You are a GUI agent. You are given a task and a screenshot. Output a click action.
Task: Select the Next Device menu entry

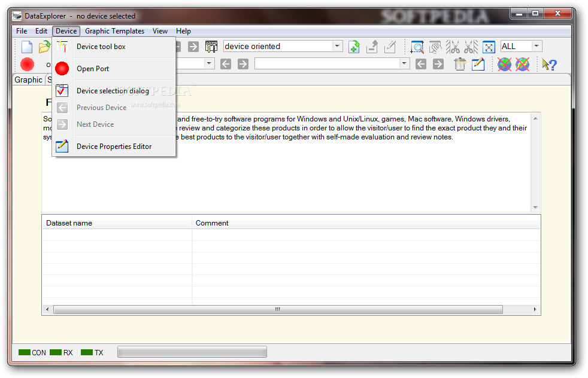pos(114,124)
